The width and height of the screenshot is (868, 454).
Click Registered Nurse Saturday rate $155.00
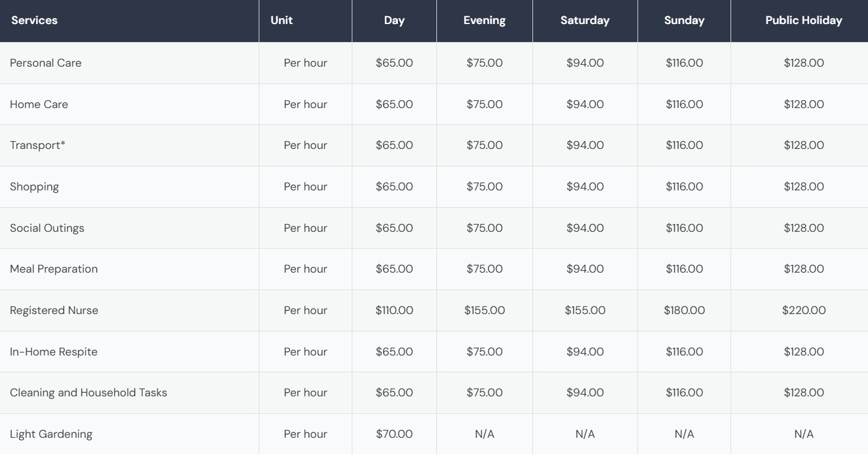pyautogui.click(x=585, y=310)
